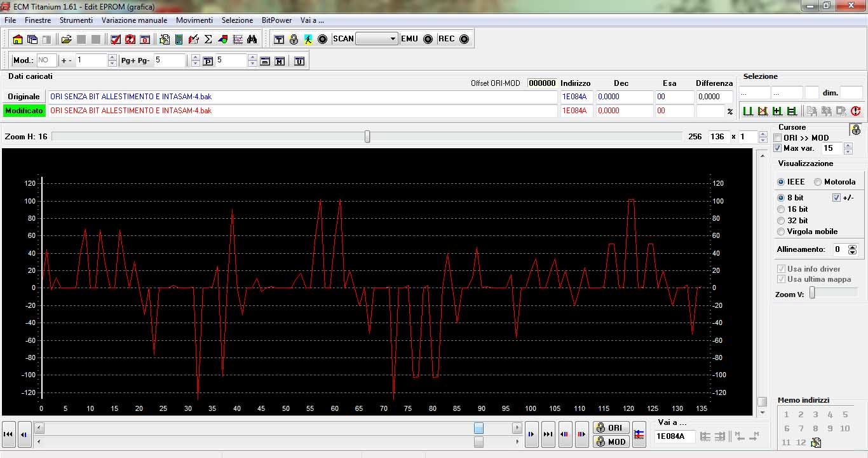This screenshot has height=458, width=868.
Task: Increase the zoom multiplier spinner beside 136 x
Action: click(762, 134)
